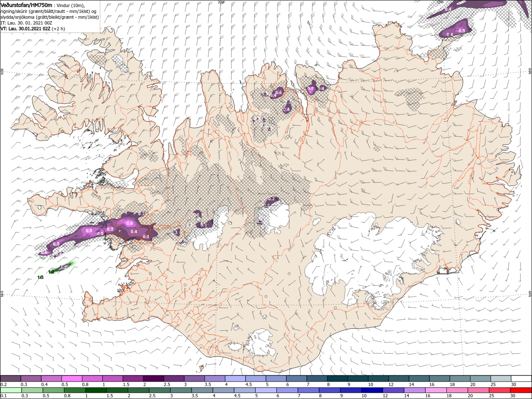This screenshot has width=532, height=399.
Task: Pick the lower legend swatch between 20 and 25
Action: 478,390
